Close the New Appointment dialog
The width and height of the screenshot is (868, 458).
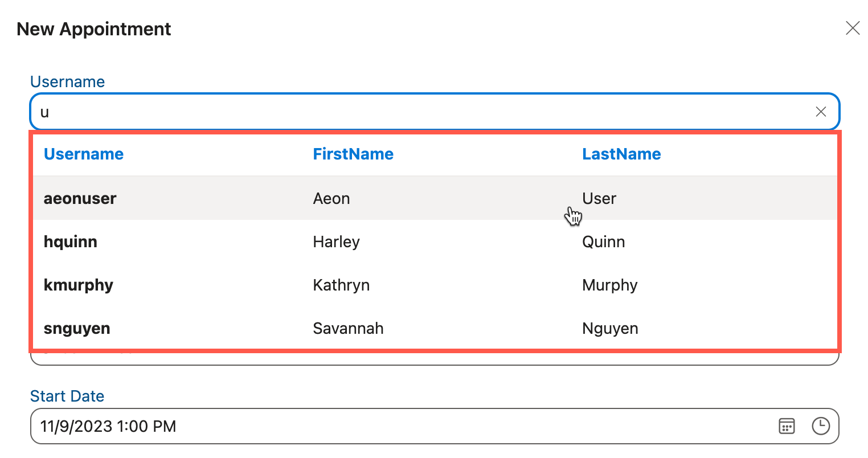click(853, 27)
